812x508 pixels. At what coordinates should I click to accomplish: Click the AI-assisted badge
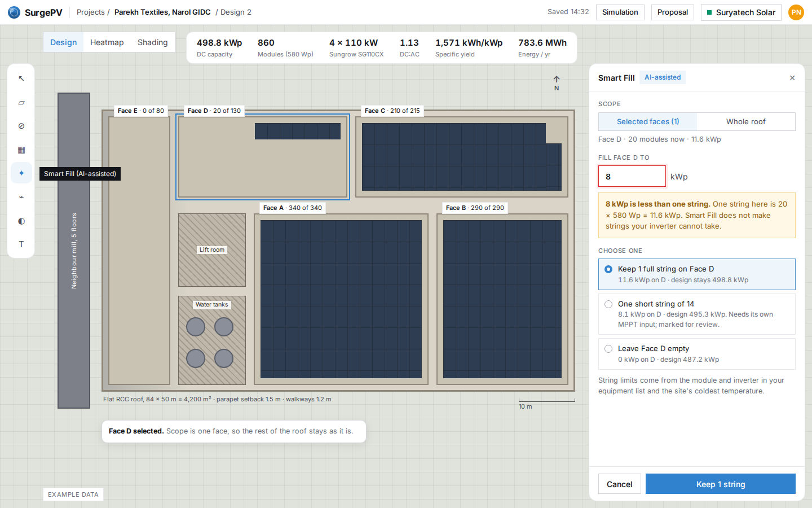pos(663,78)
